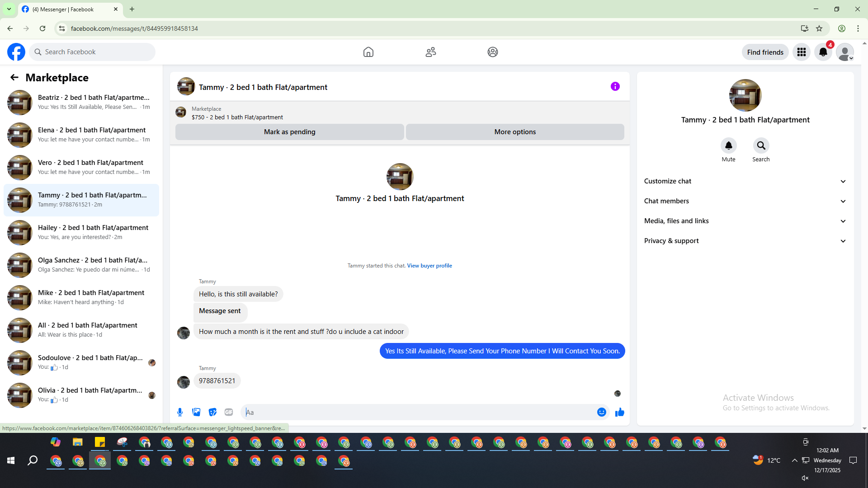This screenshot has width=868, height=488.
Task: Go to the Home feed icon
Action: 368,52
